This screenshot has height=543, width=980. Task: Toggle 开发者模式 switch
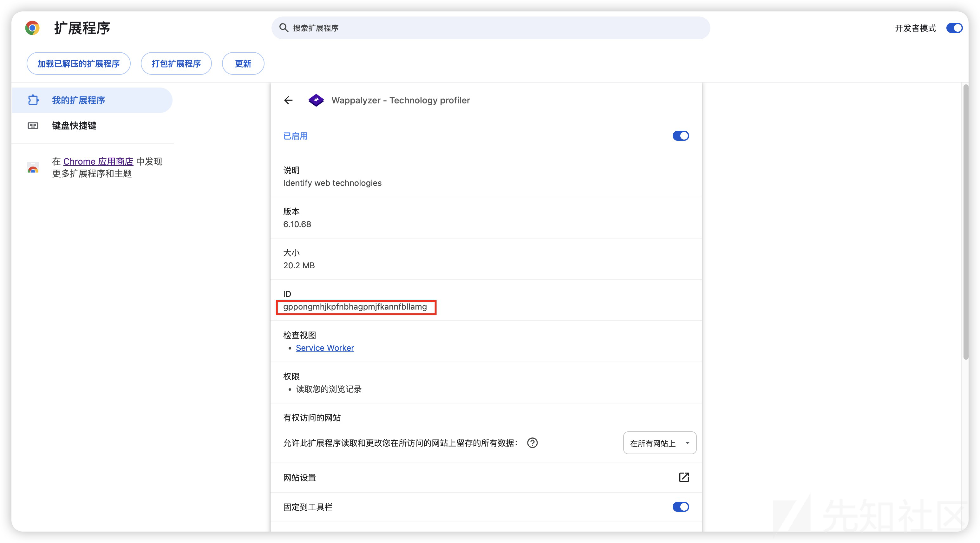coord(954,28)
